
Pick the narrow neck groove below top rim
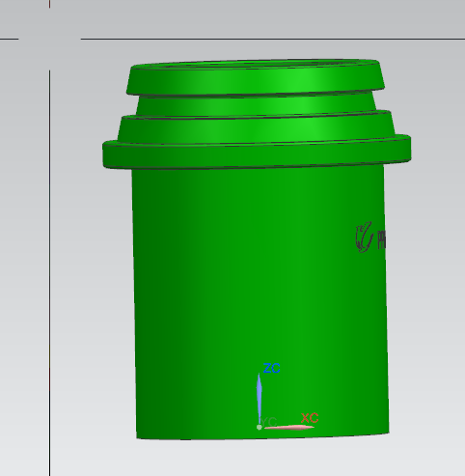click(256, 104)
